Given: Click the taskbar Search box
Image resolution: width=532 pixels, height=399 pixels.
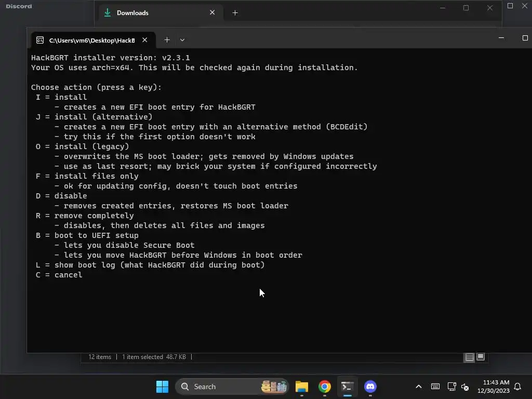Looking at the screenshot, I should [x=232, y=387].
